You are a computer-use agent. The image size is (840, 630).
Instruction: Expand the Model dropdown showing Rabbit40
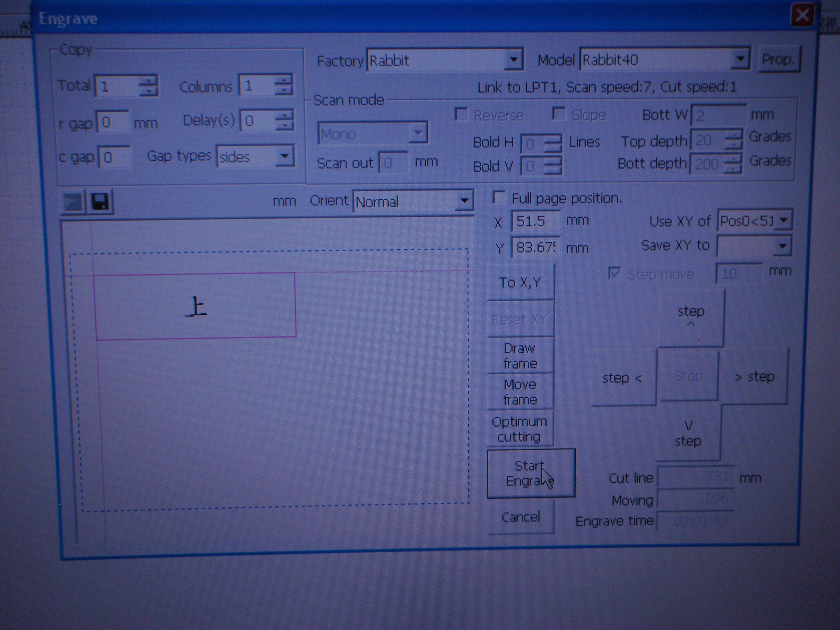(x=739, y=59)
